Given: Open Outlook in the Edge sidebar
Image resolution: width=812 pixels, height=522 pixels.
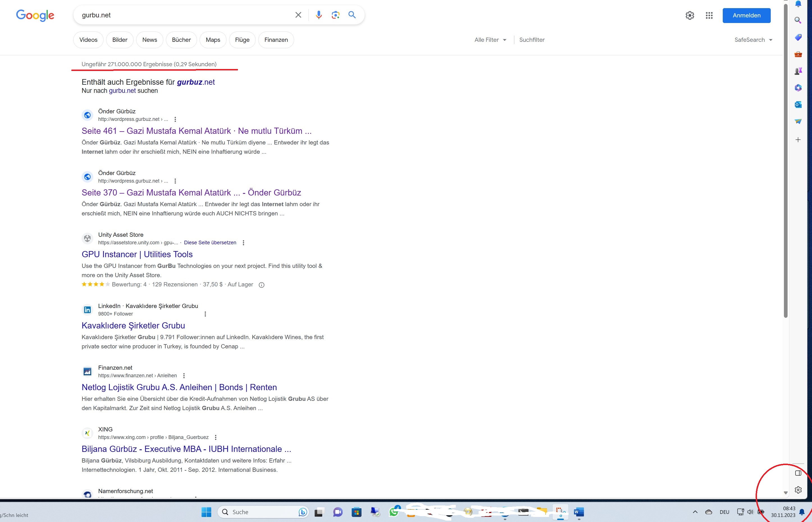Looking at the screenshot, I should pyautogui.click(x=798, y=104).
